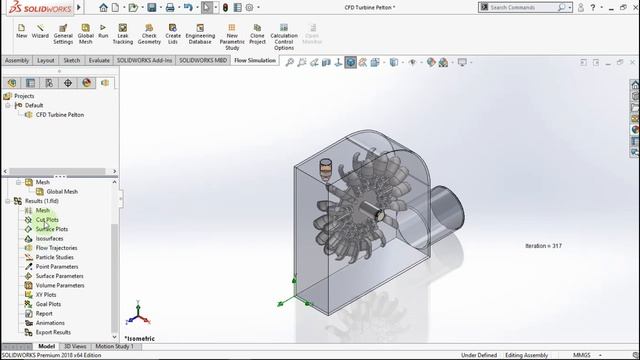The width and height of the screenshot is (640, 360).
Task: Switch to the Sketch tab
Action: [72, 60]
